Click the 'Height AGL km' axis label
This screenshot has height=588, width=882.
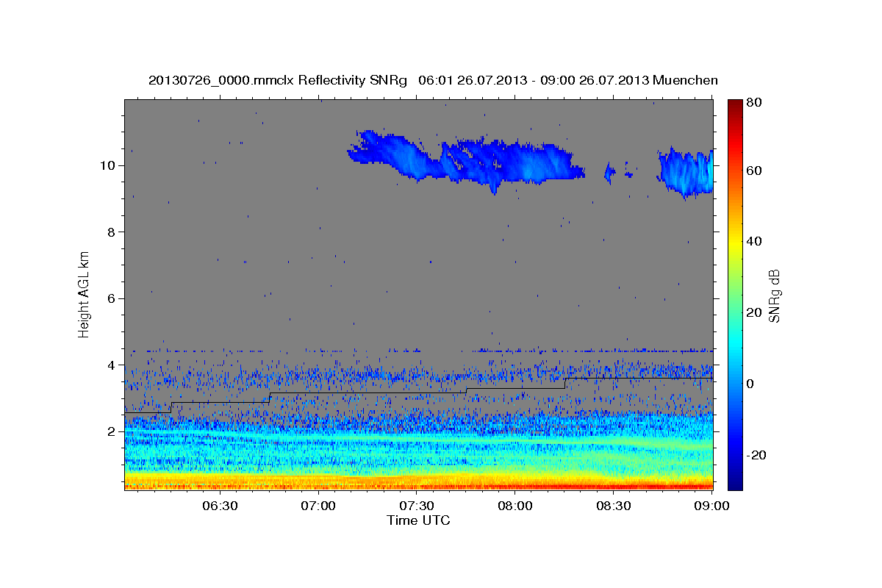(85, 293)
